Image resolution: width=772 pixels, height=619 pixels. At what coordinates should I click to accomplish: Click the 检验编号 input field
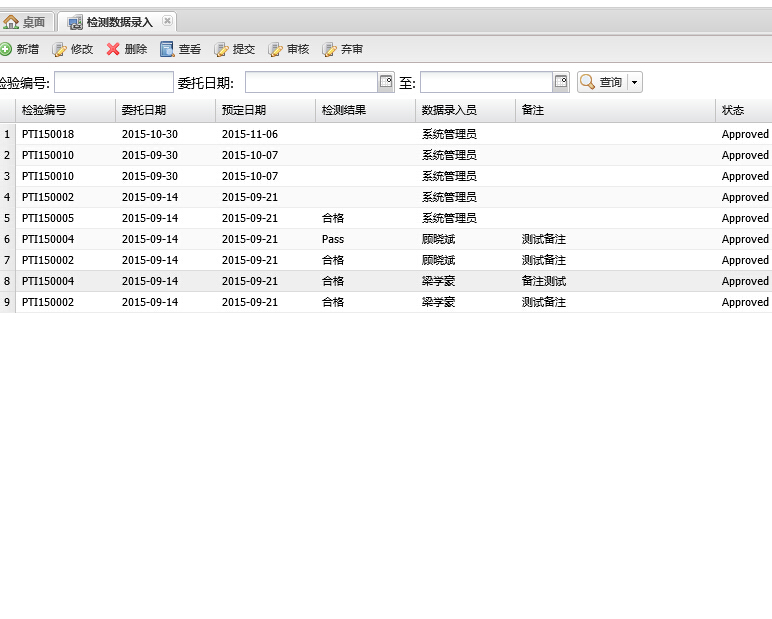[114, 82]
